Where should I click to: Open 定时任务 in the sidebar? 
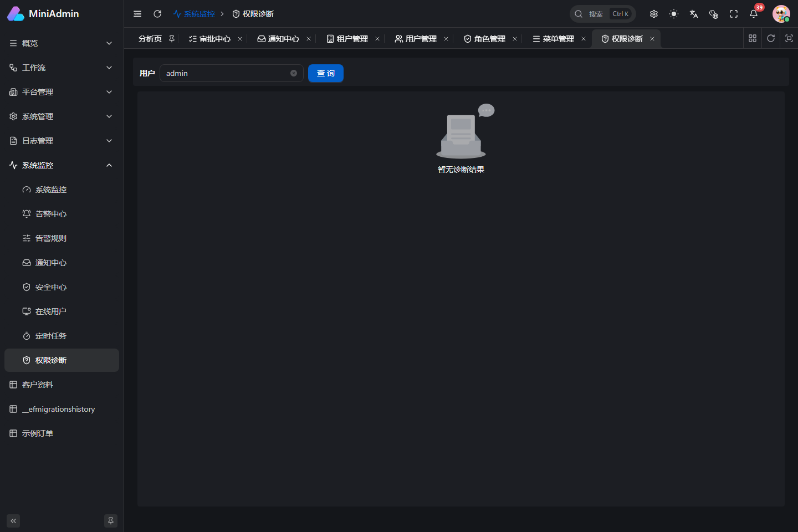point(62,336)
